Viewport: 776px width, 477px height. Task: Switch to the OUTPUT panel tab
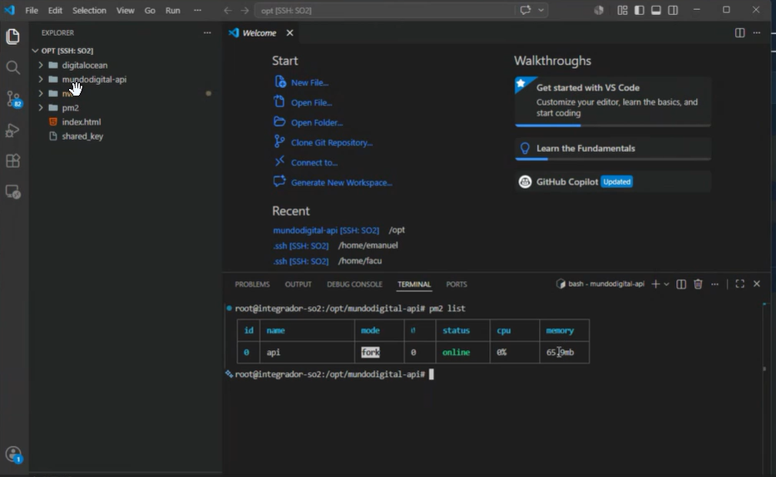298,285
